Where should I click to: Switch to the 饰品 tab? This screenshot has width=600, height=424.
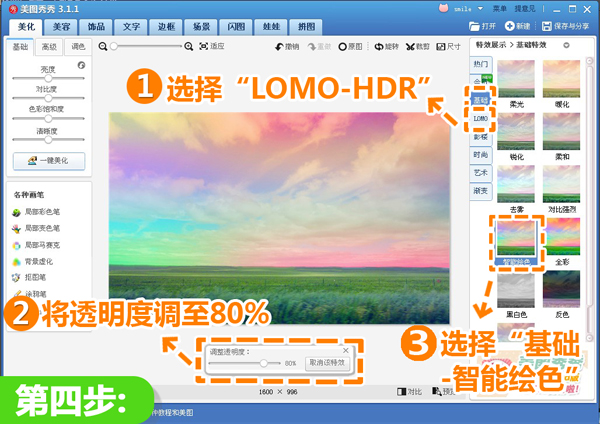(96, 27)
